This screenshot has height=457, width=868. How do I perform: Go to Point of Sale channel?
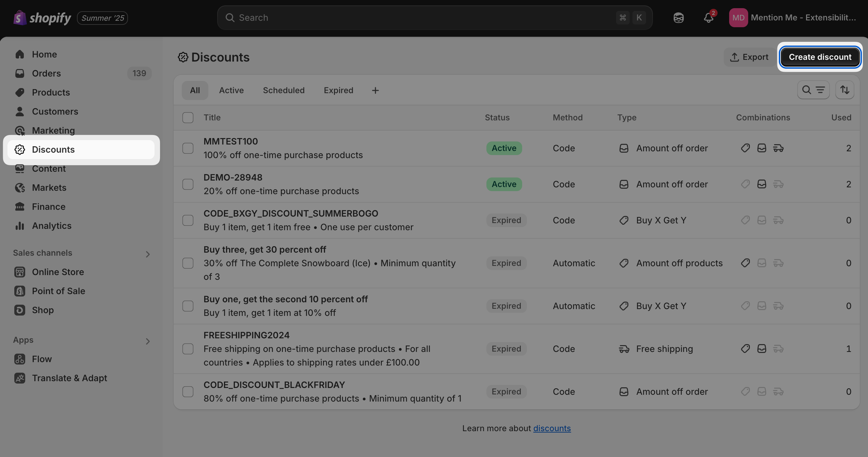point(59,291)
